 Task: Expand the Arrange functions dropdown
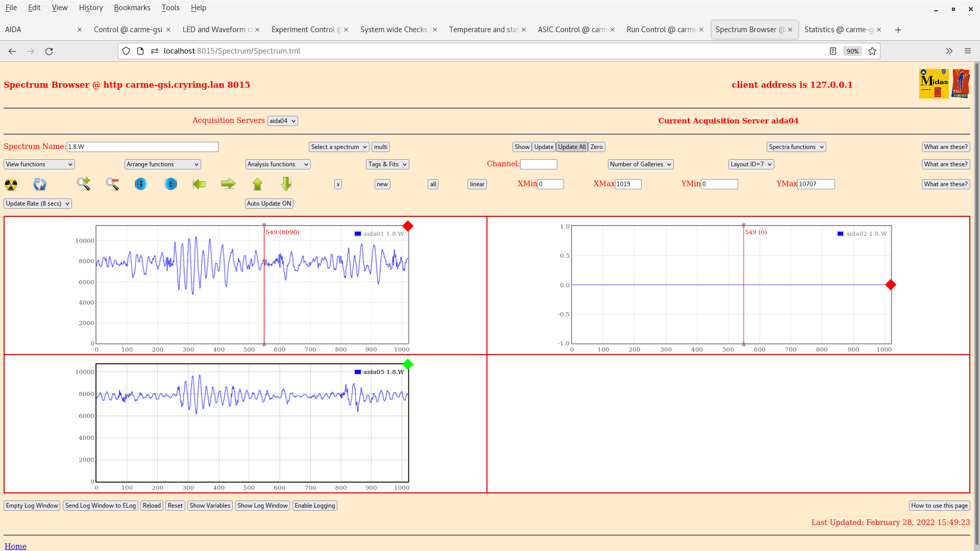[162, 164]
